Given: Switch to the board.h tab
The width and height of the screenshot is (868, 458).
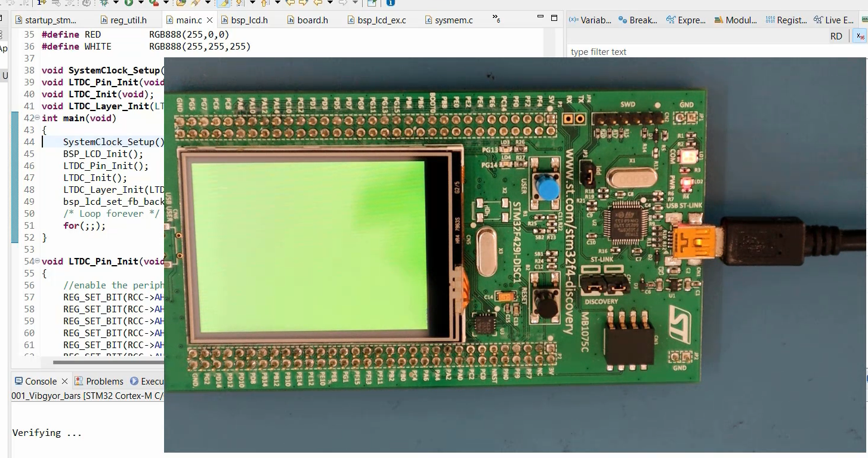Looking at the screenshot, I should tap(307, 20).
